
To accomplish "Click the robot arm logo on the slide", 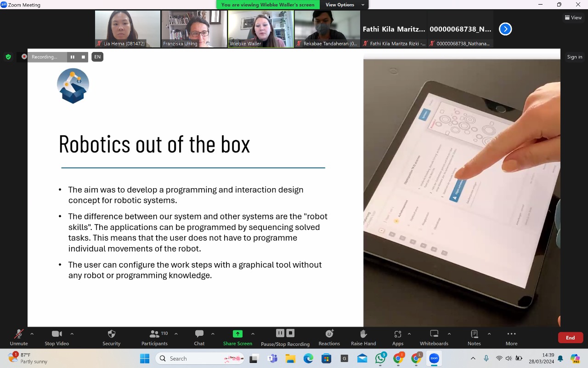I will click(x=73, y=86).
